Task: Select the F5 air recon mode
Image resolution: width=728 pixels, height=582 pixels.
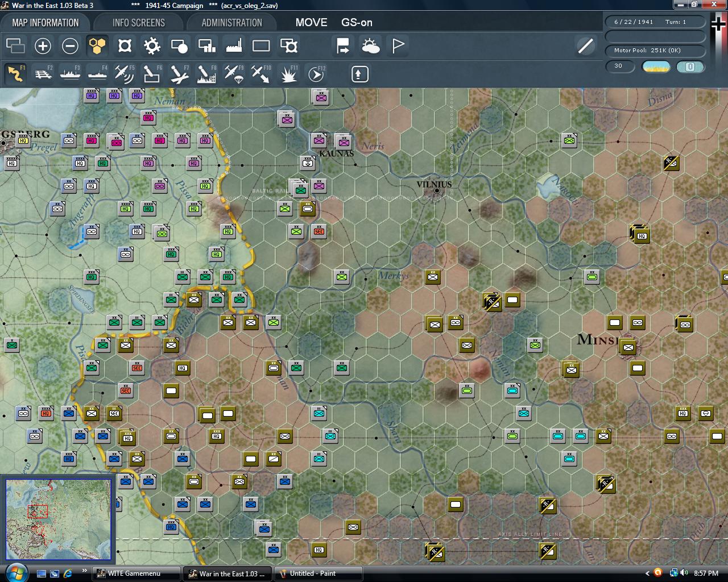Action: pyautogui.click(x=125, y=74)
